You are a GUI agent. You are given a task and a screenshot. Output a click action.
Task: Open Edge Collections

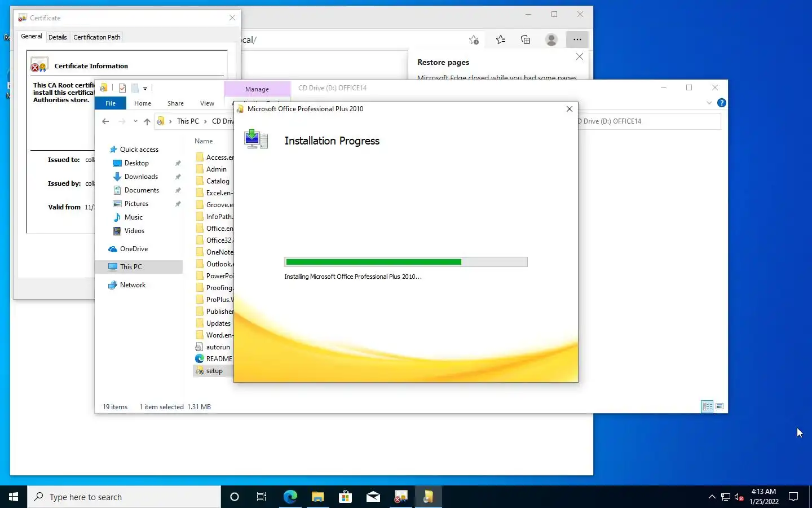tap(526, 40)
